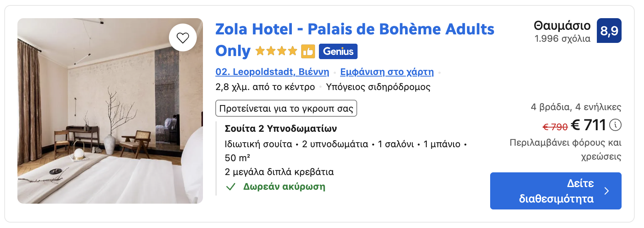
Task: Open Εμφάνιση στο χάρτη map link
Action: tap(387, 71)
